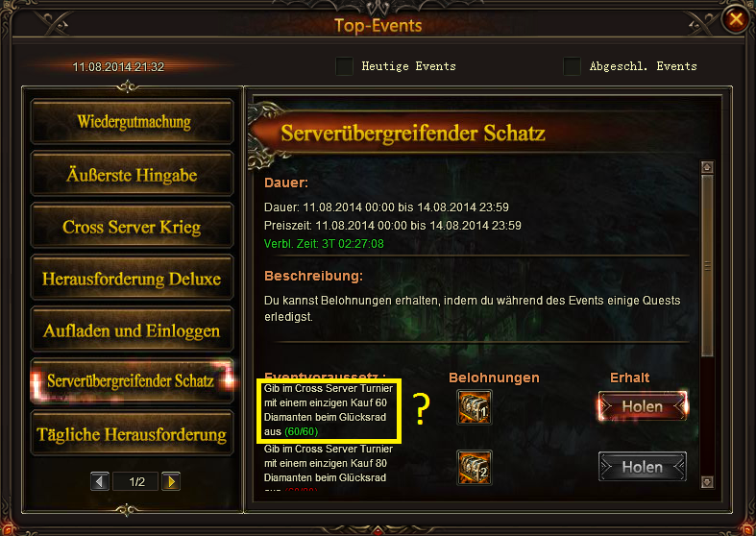This screenshot has width=756, height=536.
Task: Close the Top-Events window
Action: pyautogui.click(x=735, y=19)
